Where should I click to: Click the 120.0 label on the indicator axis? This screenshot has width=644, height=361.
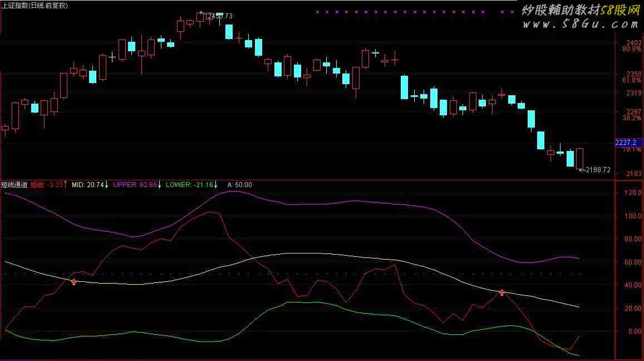point(634,193)
